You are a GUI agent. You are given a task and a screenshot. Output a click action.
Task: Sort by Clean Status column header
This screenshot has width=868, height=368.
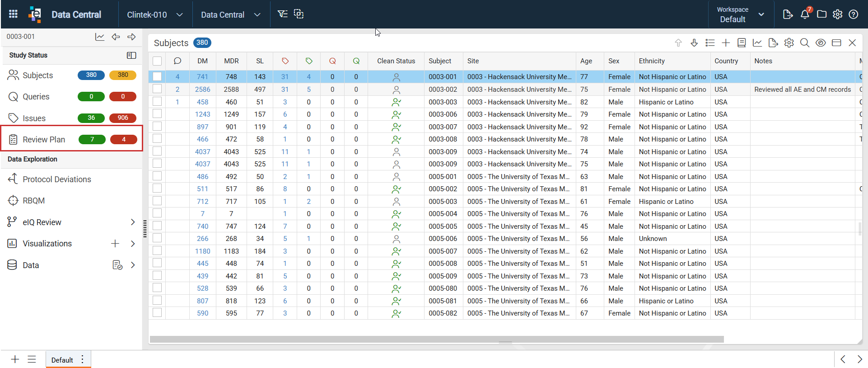(x=396, y=61)
